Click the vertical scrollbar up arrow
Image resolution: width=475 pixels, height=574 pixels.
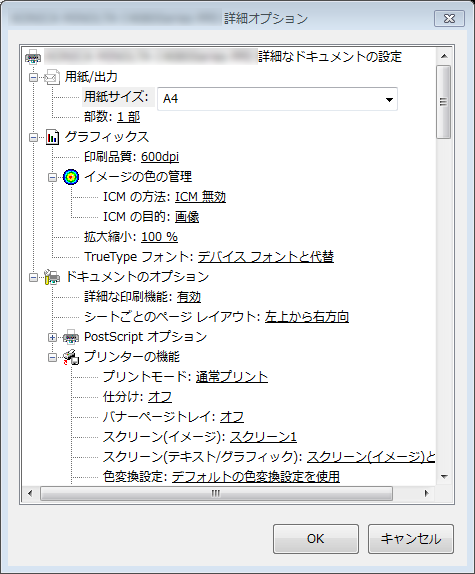[444, 56]
